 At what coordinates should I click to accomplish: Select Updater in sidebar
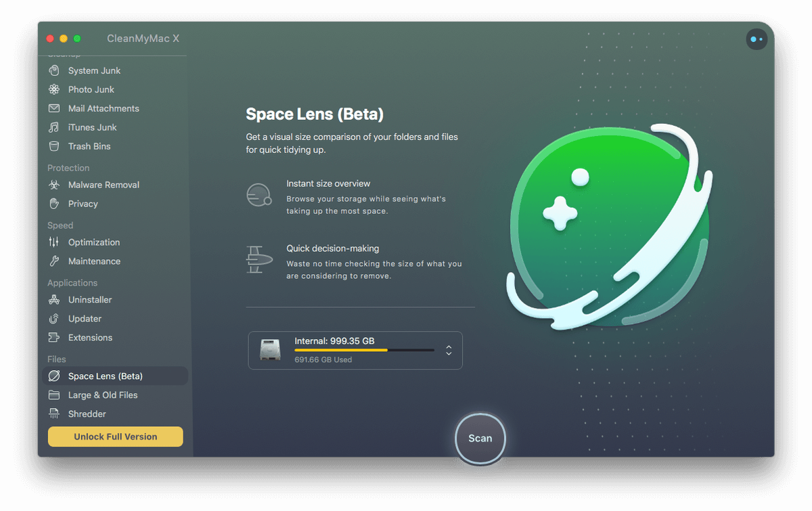click(115, 319)
